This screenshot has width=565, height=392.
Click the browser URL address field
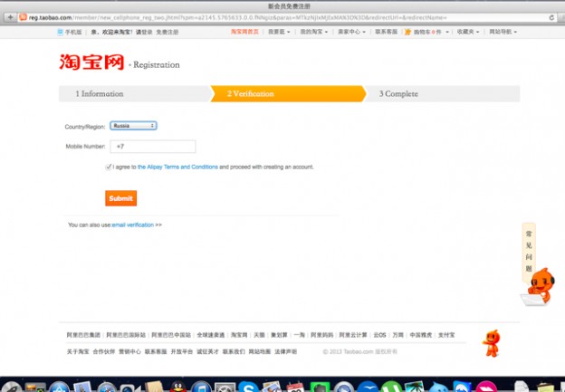tap(287, 17)
